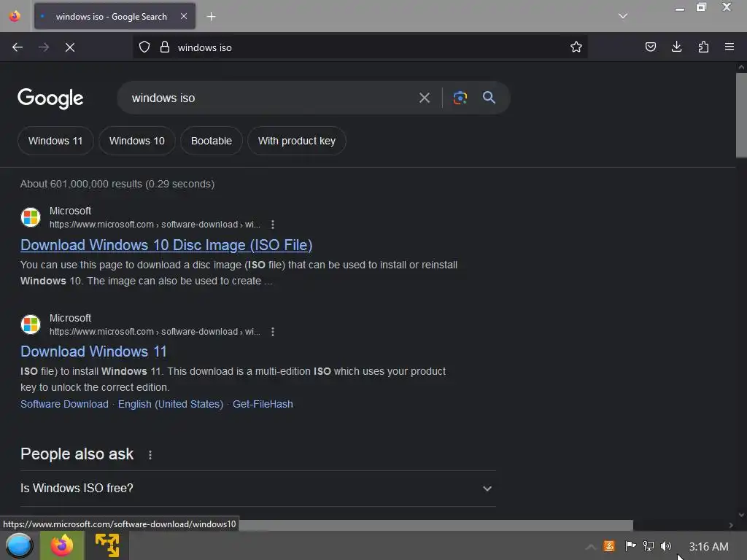This screenshot has width=747, height=560.
Task: Open the volume tray icon
Action: coord(665,546)
